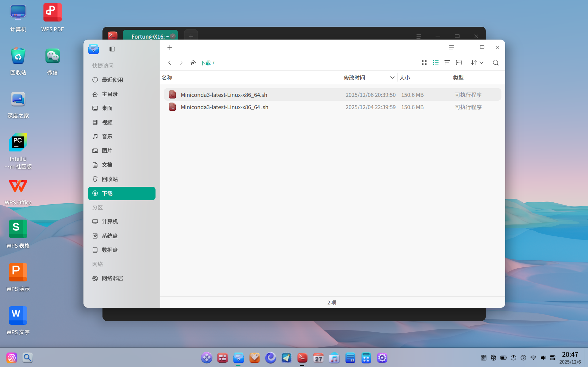Viewport: 588px width, 367px height.
Task: Open the view options icon
Action: [459, 63]
